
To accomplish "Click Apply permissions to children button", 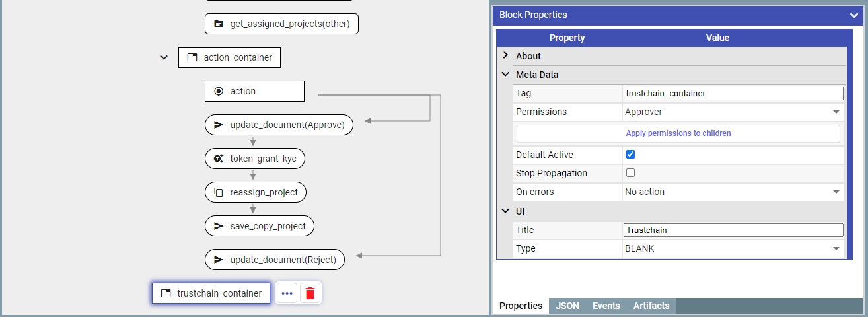I will pos(678,133).
